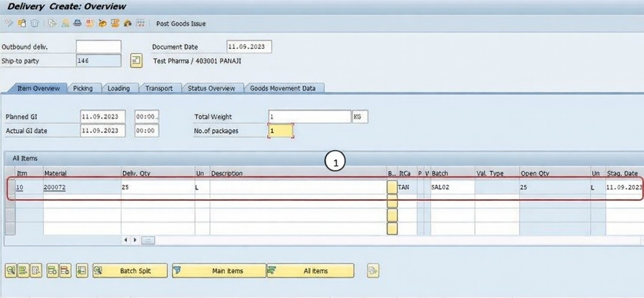Screen dimensions: 644x298
Task: Click the item details magnifier icon at bottom left
Action: [10, 271]
